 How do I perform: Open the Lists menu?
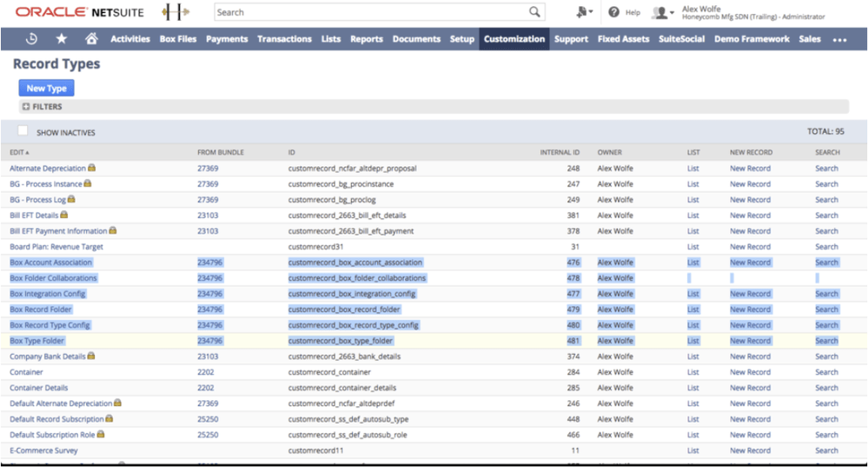click(331, 39)
